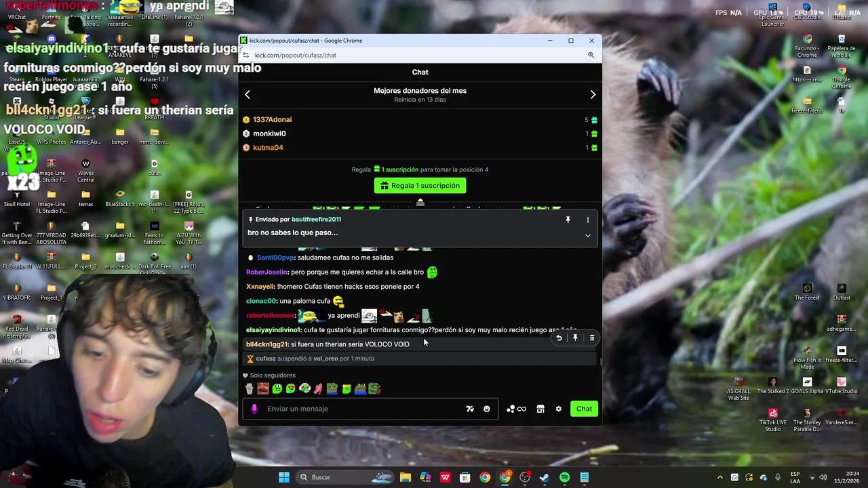
Task: Insert the first grey hand quick emote
Action: [x=249, y=388]
